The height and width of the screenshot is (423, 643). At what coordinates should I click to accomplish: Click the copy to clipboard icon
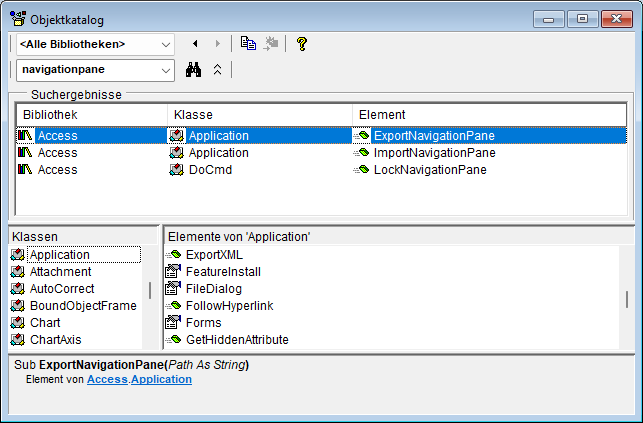[x=248, y=44]
